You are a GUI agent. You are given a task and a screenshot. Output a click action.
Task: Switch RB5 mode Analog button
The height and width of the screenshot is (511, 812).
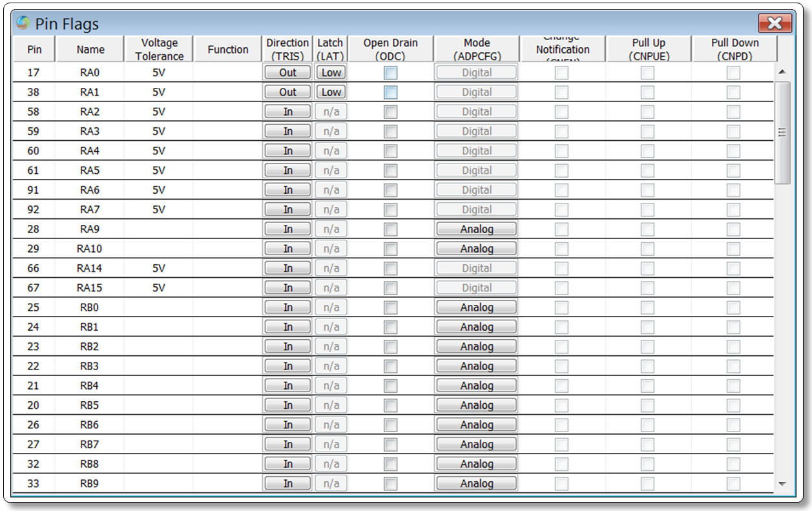[476, 406]
